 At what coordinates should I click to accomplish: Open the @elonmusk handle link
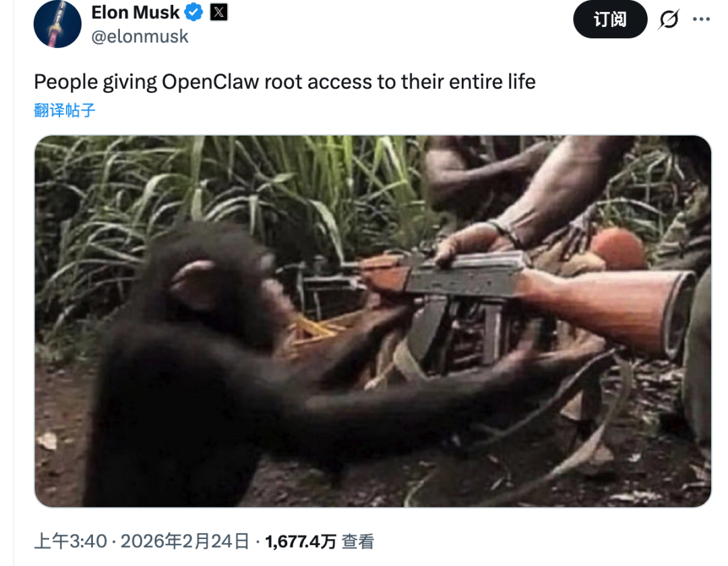pyautogui.click(x=140, y=36)
